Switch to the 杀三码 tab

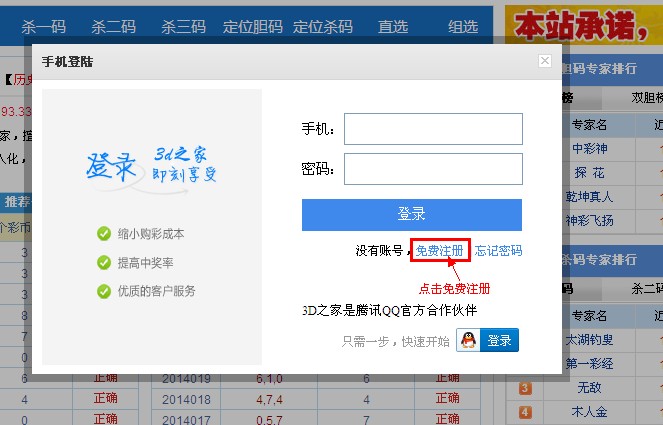coord(183,27)
